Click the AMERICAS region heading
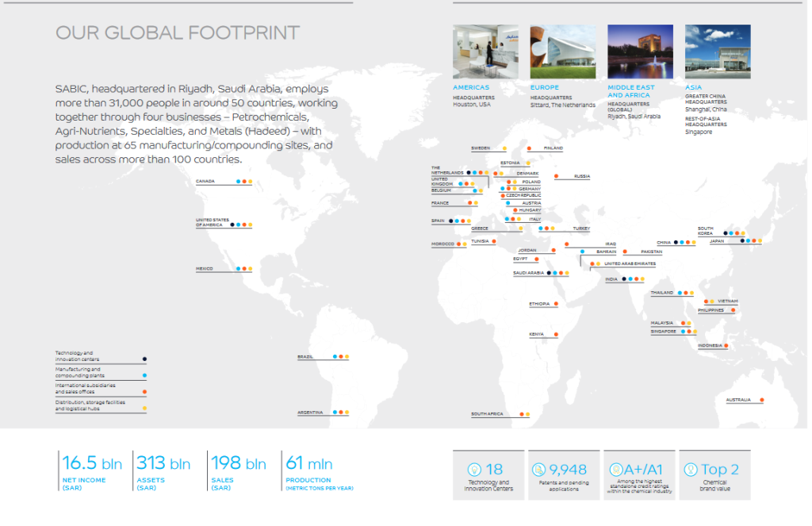812x526 pixels. (471, 87)
